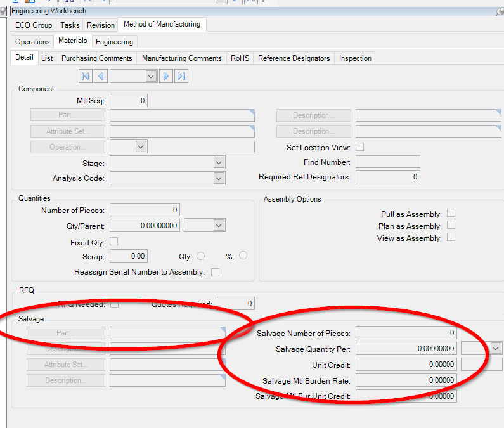This screenshot has height=428, width=504.
Task: Go to previous material record arrow
Action: point(101,76)
